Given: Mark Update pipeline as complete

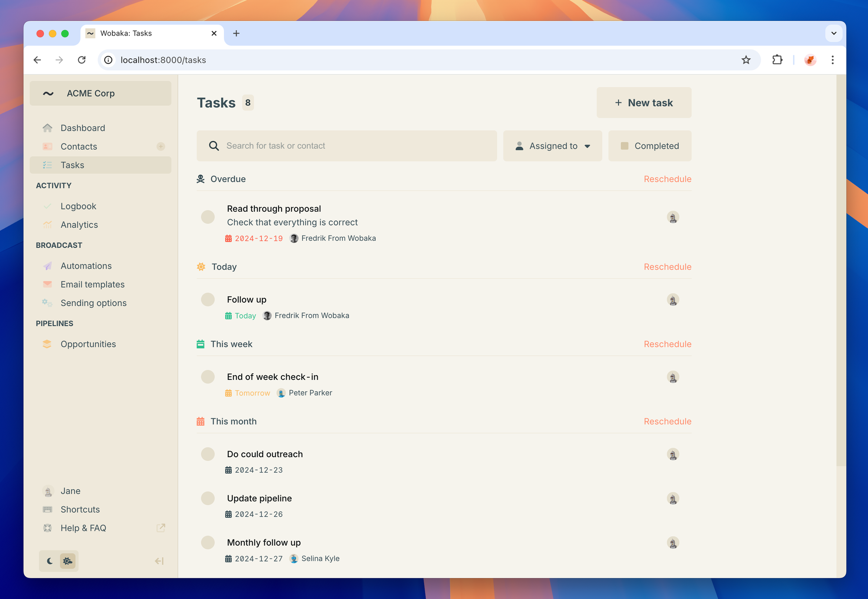Looking at the screenshot, I should 208,498.
